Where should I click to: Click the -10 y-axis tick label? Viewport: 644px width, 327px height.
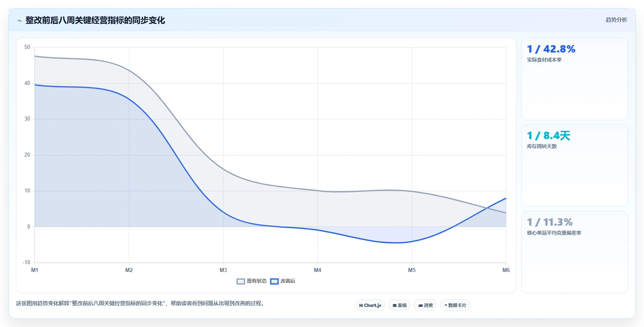pyautogui.click(x=26, y=263)
